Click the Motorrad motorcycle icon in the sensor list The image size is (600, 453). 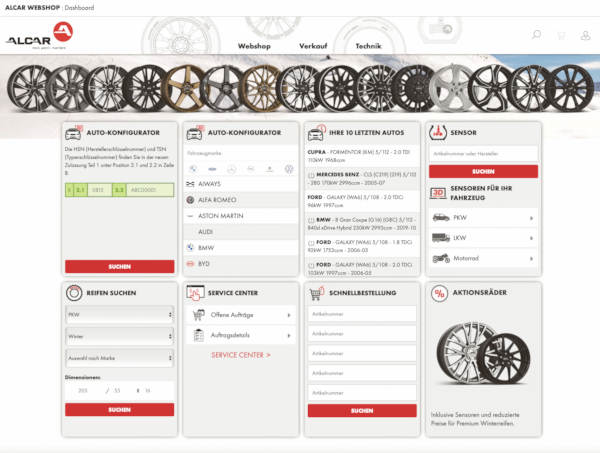click(441, 258)
